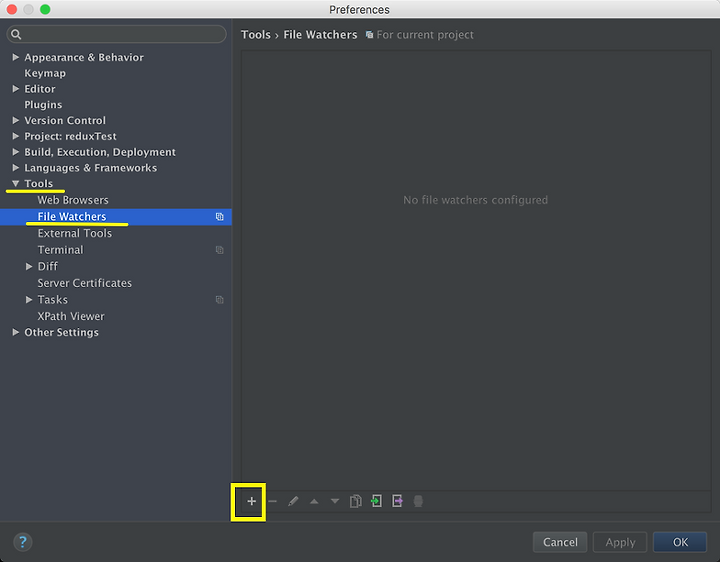720x562 pixels.
Task: Select Web Browsers under Tools
Action: coord(73,200)
